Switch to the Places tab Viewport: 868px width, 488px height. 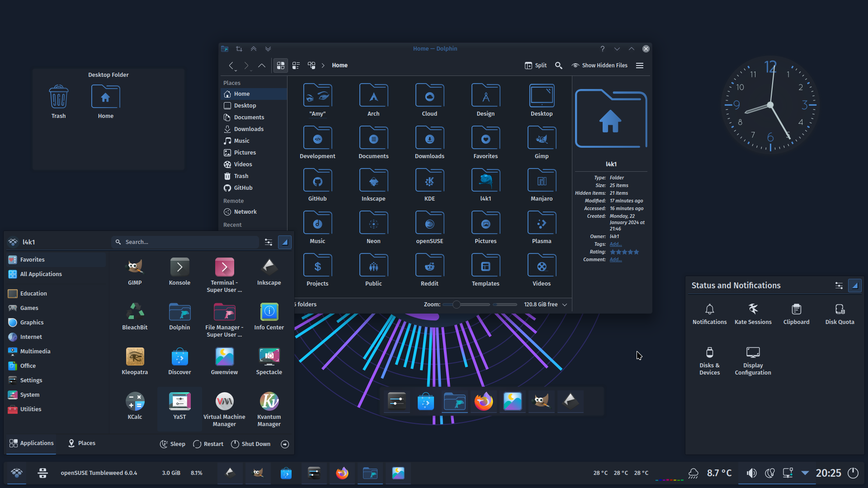click(81, 443)
